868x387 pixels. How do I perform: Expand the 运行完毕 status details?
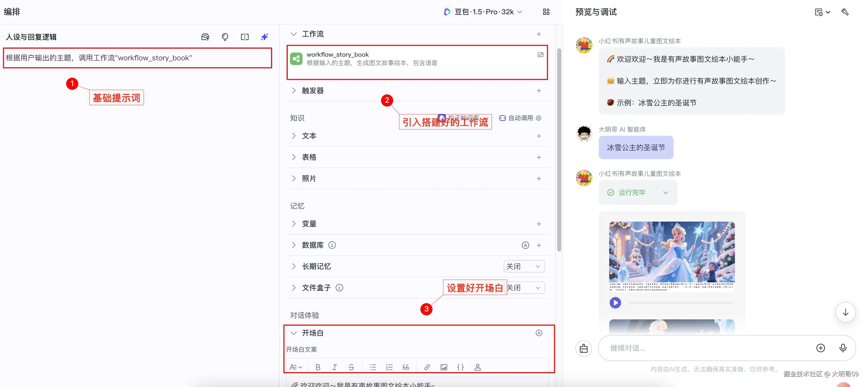click(x=666, y=192)
